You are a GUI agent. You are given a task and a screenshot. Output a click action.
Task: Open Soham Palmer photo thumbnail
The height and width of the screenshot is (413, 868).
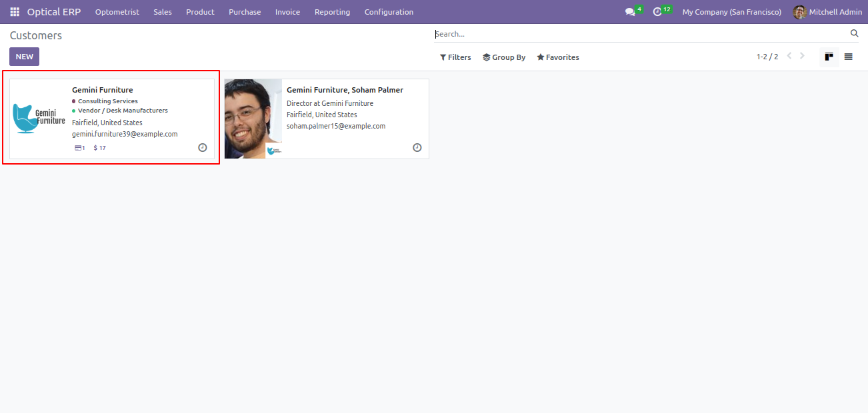(253, 119)
